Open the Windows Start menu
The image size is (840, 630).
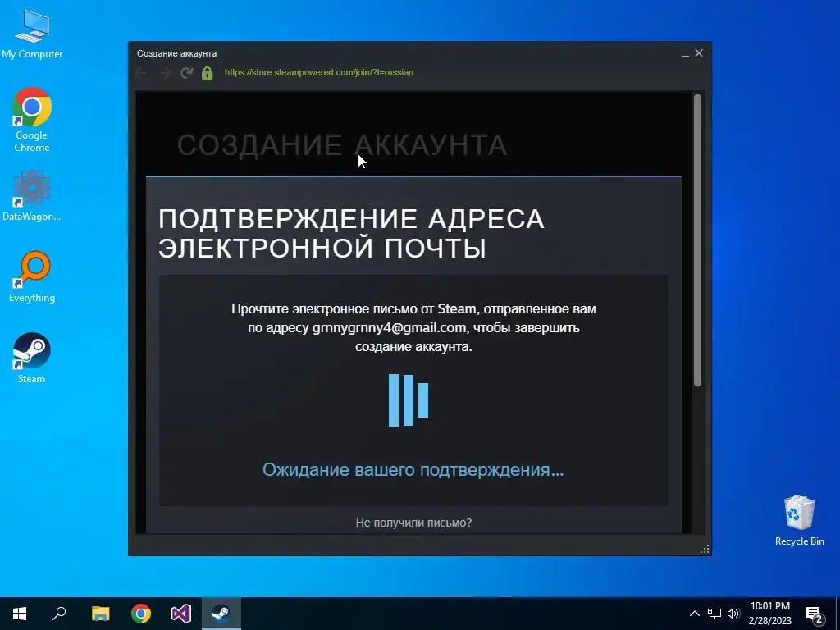(x=20, y=614)
